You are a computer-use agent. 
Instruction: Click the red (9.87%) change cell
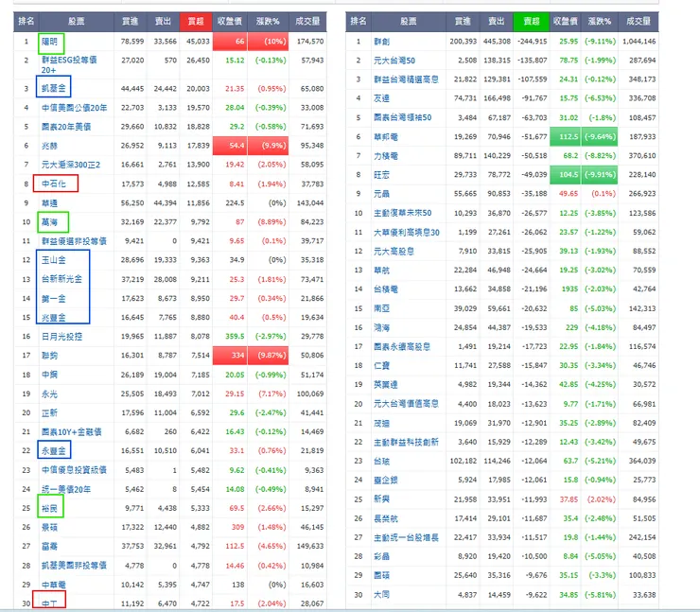pos(268,356)
